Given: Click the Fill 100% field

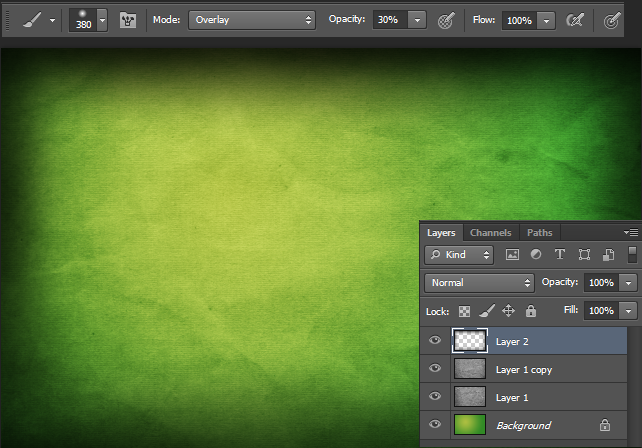Looking at the screenshot, I should pyautogui.click(x=601, y=311).
